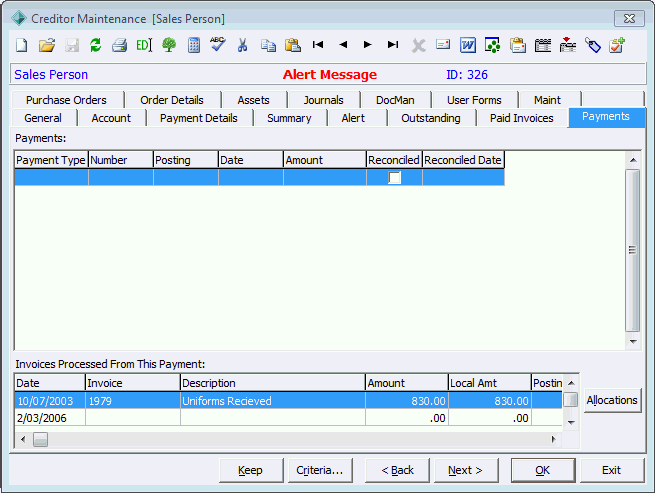Select the Payments tab

coord(606,117)
